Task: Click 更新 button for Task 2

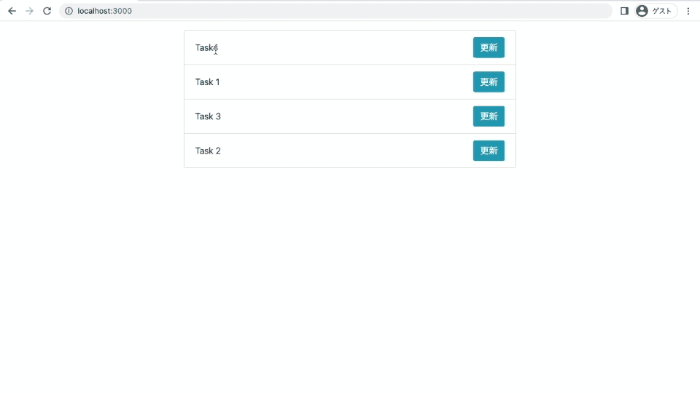Action: tap(489, 151)
